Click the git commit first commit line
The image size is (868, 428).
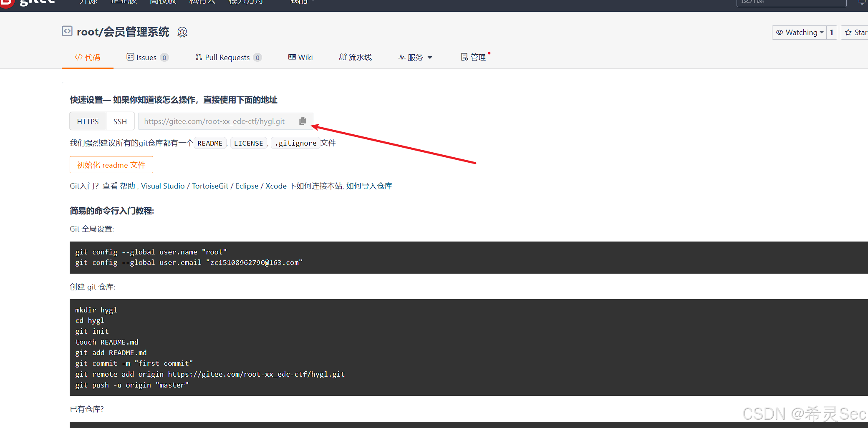134,363
